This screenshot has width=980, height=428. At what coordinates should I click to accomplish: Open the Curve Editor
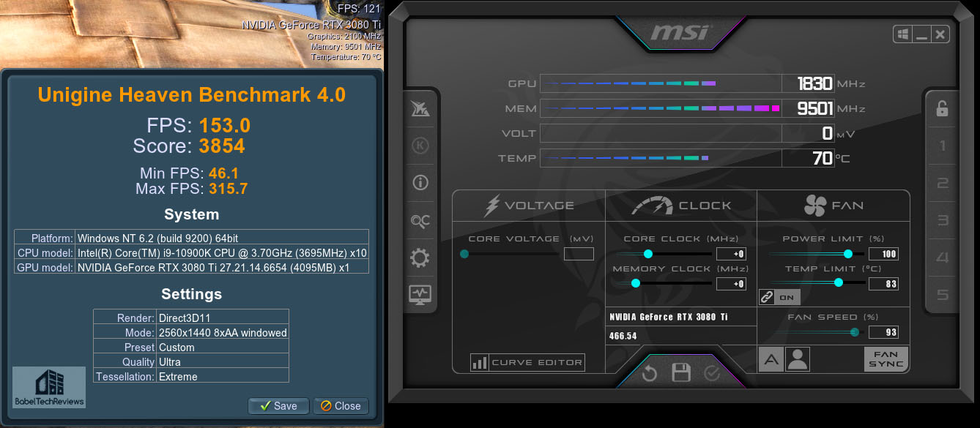527,362
